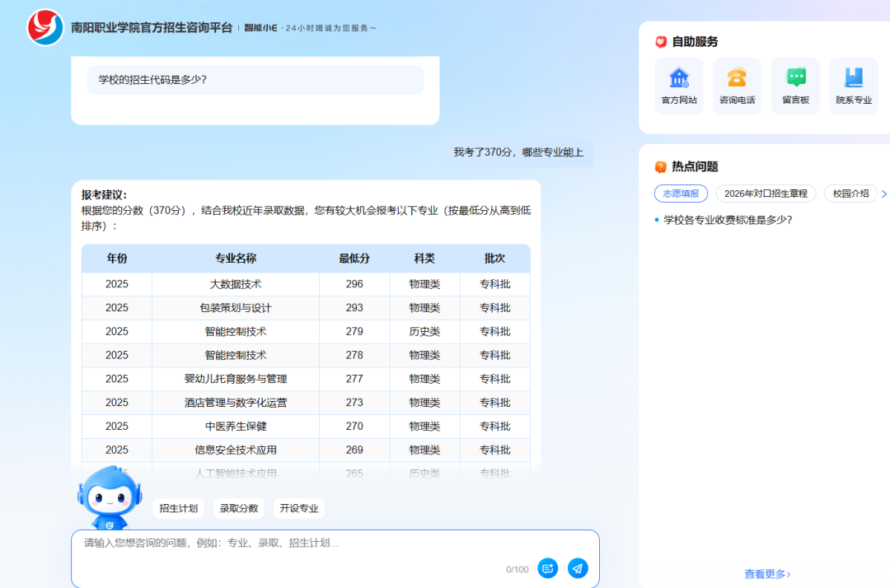Click the 录取分数 quick button
890x588 pixels.
pos(239,508)
